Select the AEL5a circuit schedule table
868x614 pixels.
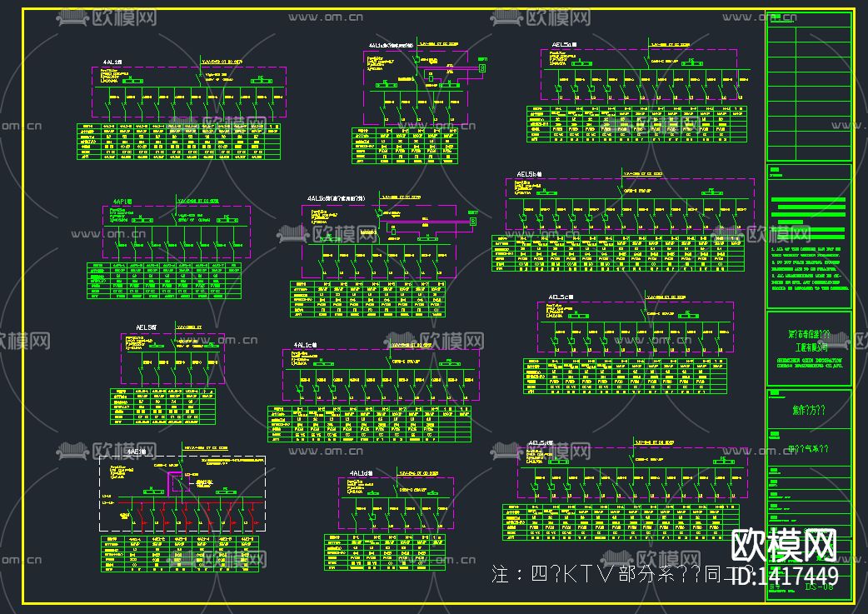pyautogui.click(x=636, y=124)
